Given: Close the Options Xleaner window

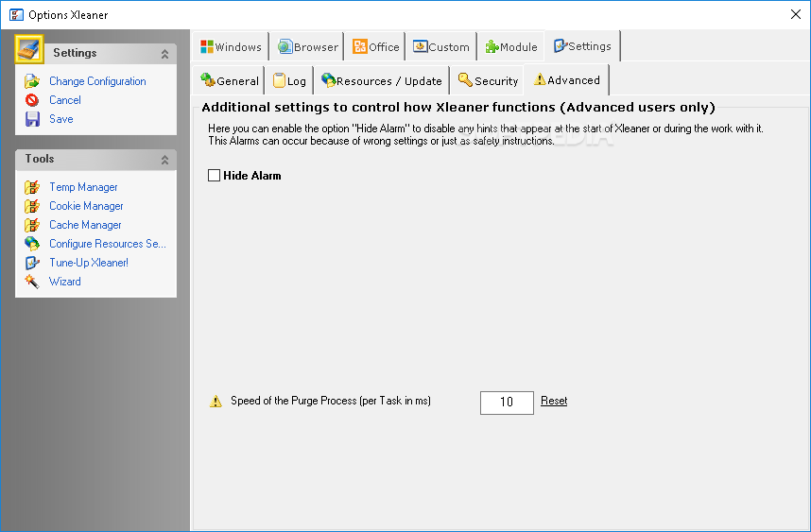Looking at the screenshot, I should pyautogui.click(x=796, y=14).
